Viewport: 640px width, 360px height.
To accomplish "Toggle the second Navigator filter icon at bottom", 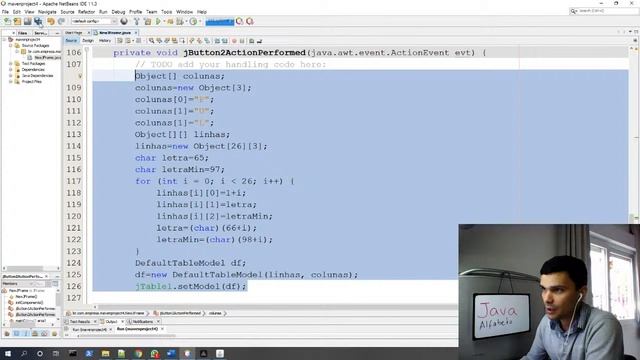I will tap(16, 334).
